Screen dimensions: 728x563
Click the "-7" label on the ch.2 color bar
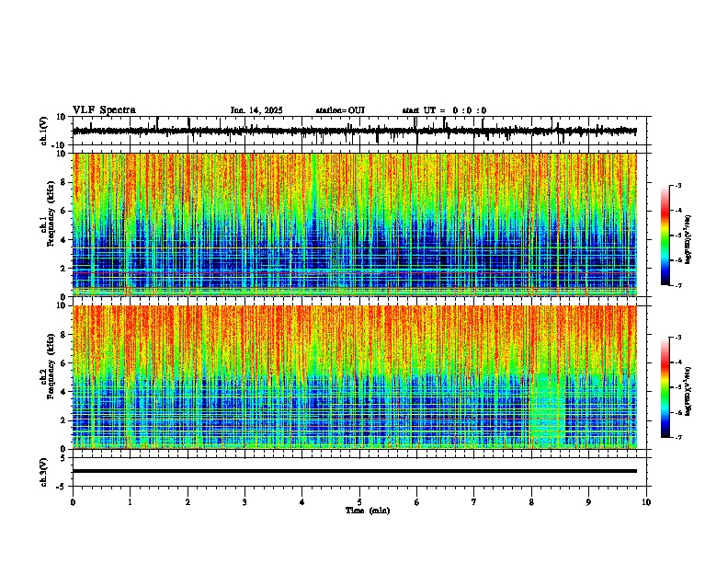tap(677, 437)
